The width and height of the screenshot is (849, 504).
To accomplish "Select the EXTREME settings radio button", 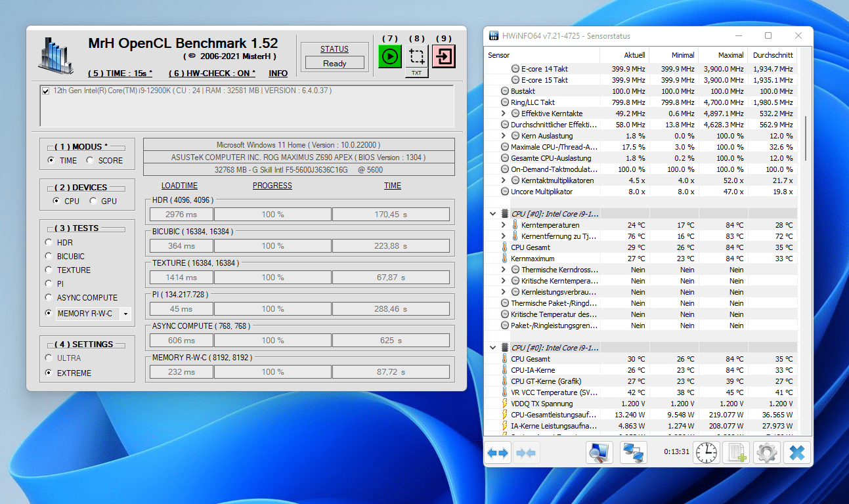I will (x=49, y=373).
